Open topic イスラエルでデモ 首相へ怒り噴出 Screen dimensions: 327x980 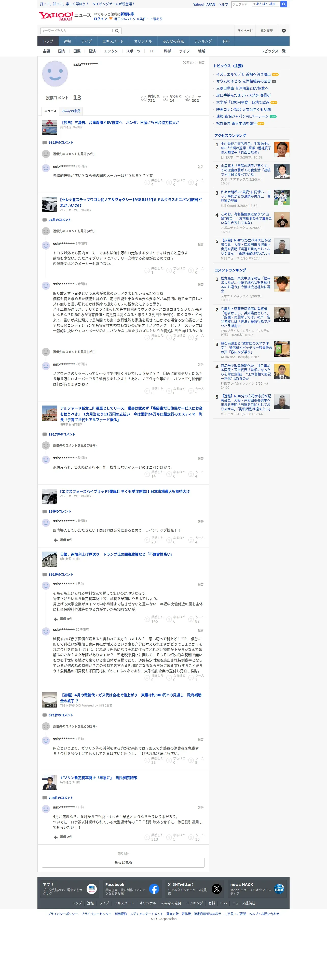point(243,75)
